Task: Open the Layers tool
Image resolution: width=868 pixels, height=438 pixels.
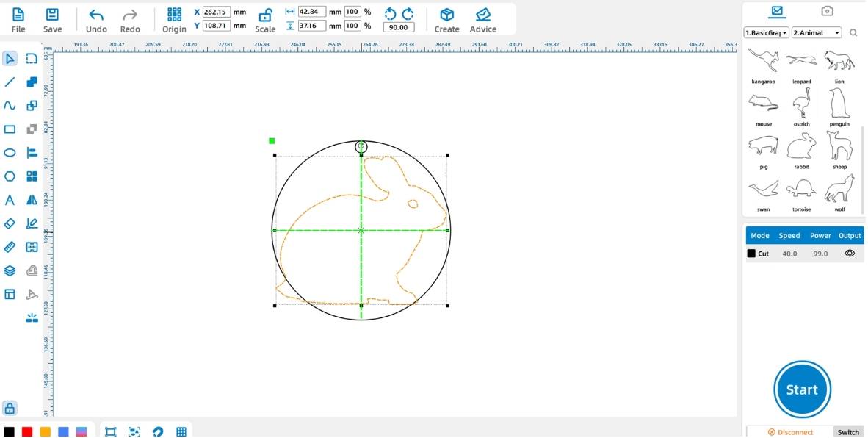Action: point(10,270)
